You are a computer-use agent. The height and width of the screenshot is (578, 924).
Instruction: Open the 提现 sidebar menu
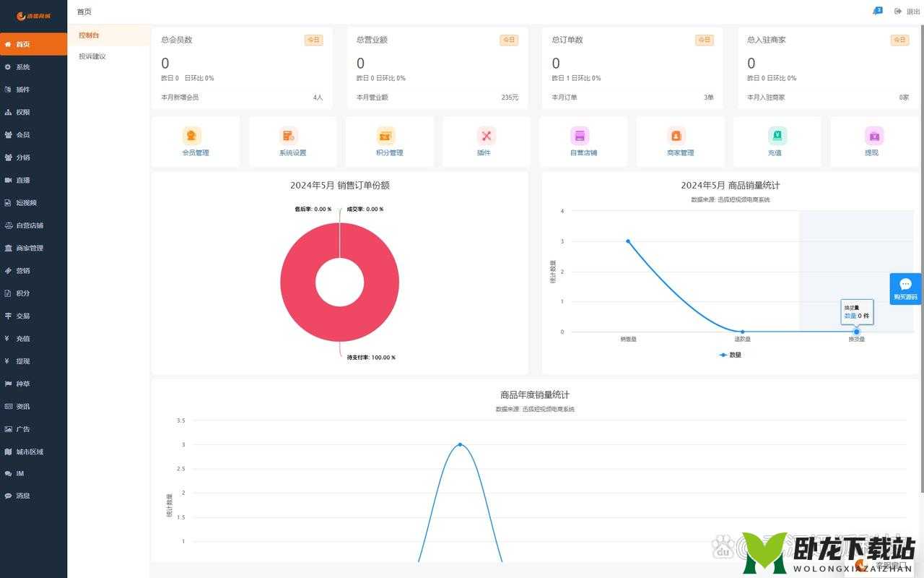click(x=33, y=361)
